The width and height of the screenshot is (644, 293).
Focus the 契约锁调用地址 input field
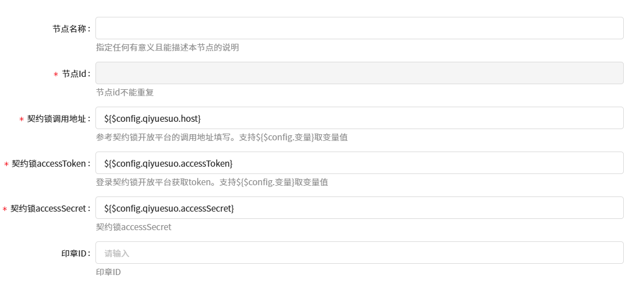359,118
